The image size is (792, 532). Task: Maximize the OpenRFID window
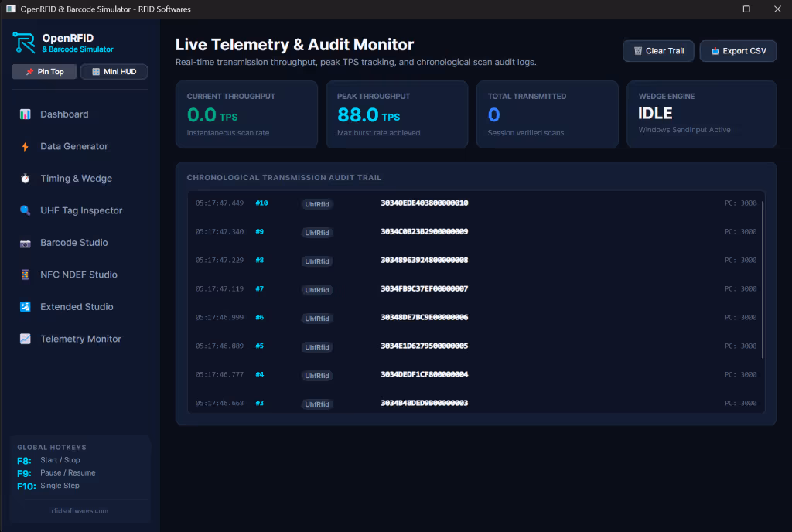pos(746,9)
